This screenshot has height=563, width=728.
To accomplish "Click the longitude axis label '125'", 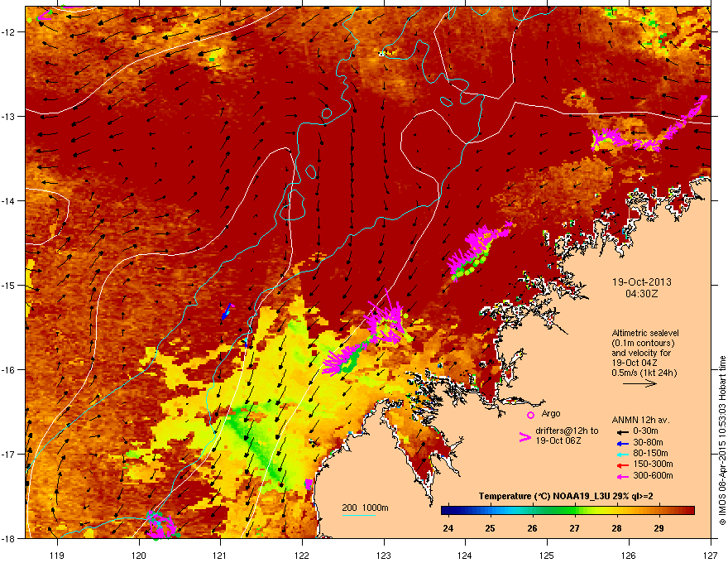I will pos(547,555).
